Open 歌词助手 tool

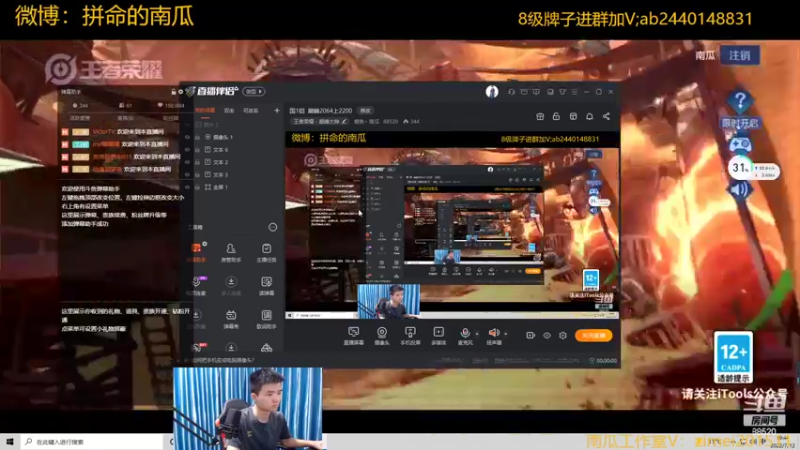click(x=266, y=319)
